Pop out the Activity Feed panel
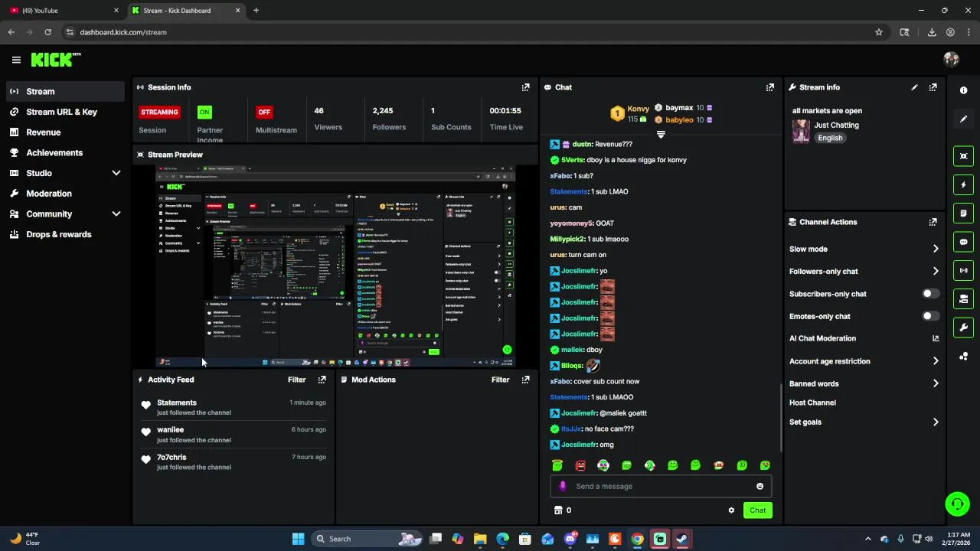The image size is (980, 551). (x=322, y=380)
